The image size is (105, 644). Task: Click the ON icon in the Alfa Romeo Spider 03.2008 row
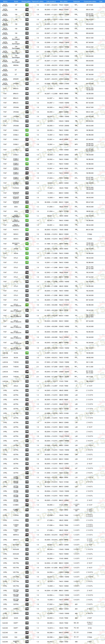click(x=27, y=84)
